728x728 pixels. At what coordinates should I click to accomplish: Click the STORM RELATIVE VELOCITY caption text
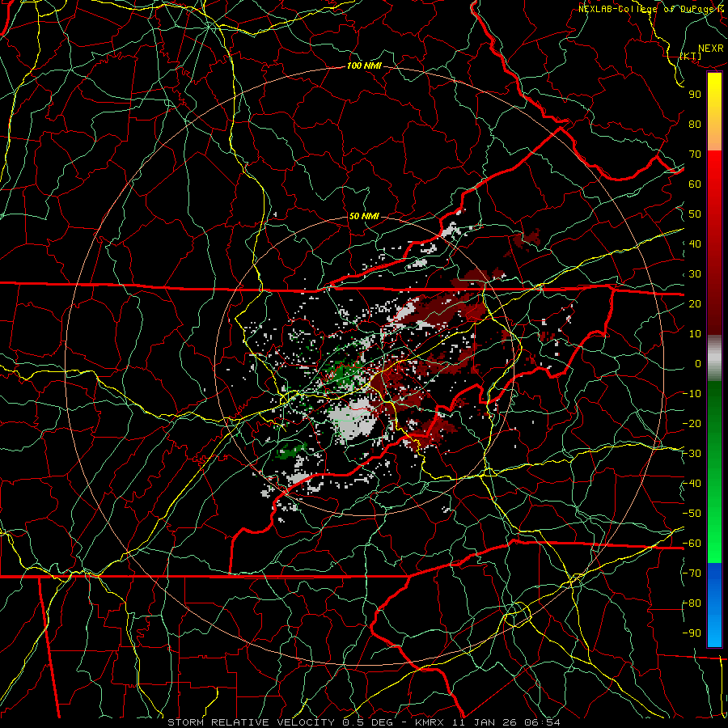pyautogui.click(x=252, y=722)
